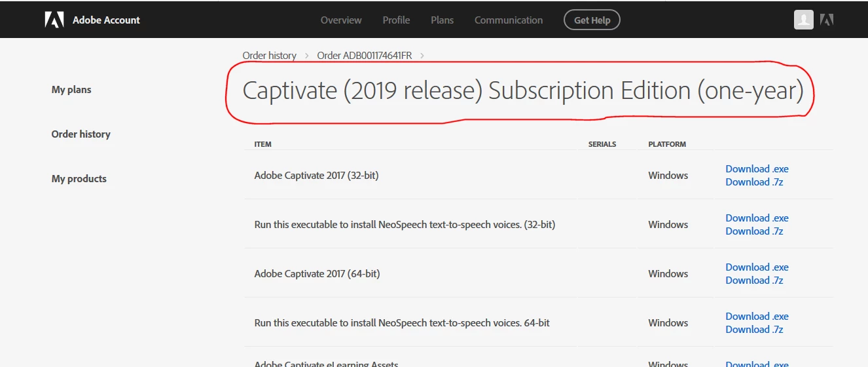Click Windows platform for Captivate 2017 (32-bit)
This screenshot has width=868, height=367.
pos(668,176)
